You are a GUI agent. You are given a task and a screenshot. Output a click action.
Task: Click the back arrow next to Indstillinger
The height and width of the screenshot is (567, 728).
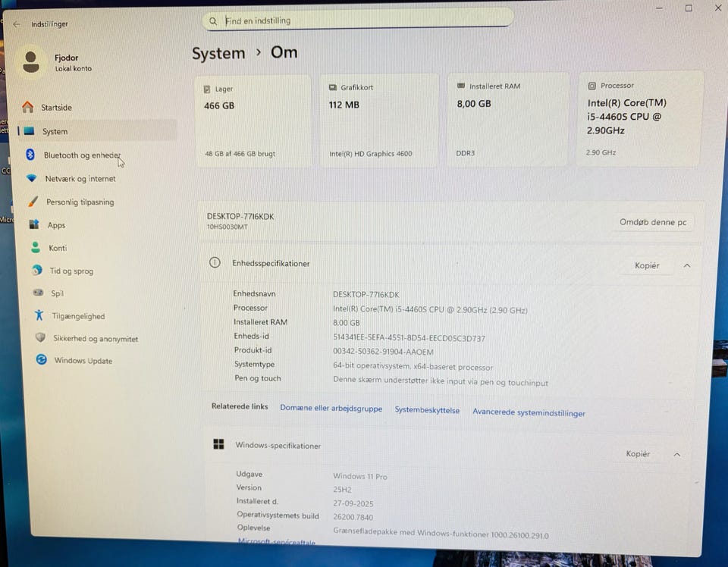coord(17,24)
